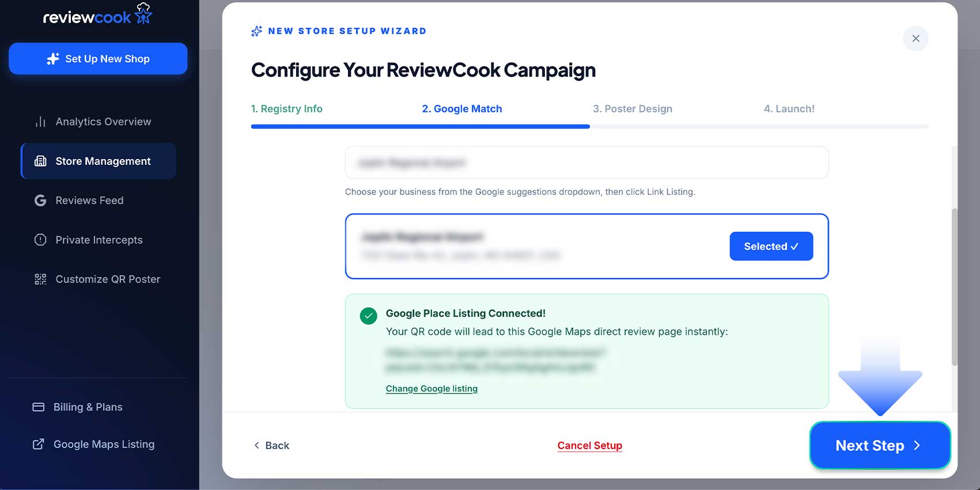The height and width of the screenshot is (490, 980).
Task: Open the Google Maps Listing link
Action: pos(104,444)
